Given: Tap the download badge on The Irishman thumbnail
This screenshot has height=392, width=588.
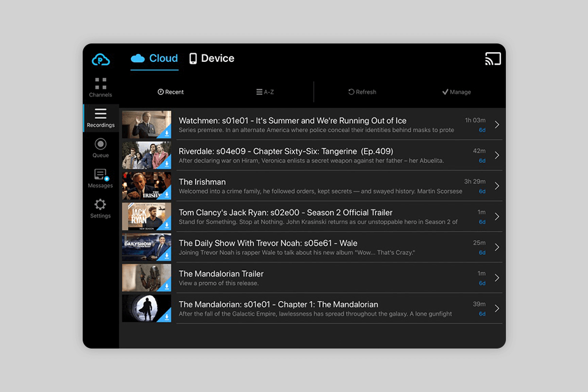Looking at the screenshot, I should tap(167, 194).
